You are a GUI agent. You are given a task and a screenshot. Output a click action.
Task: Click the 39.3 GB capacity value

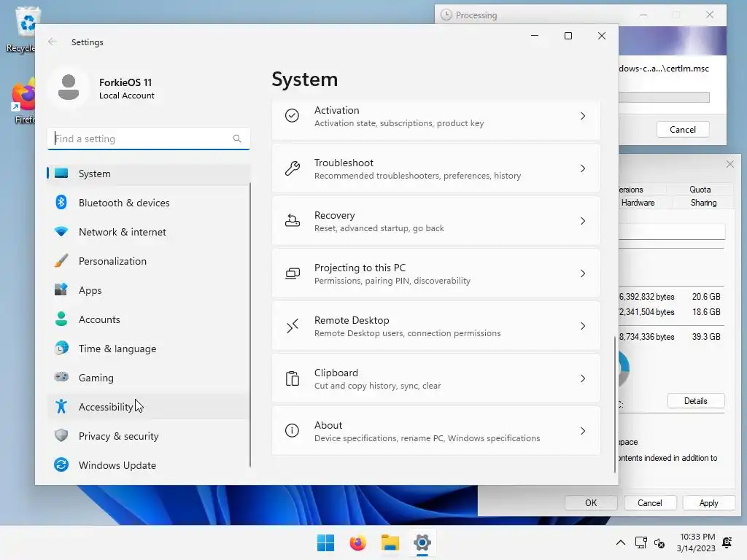click(706, 337)
